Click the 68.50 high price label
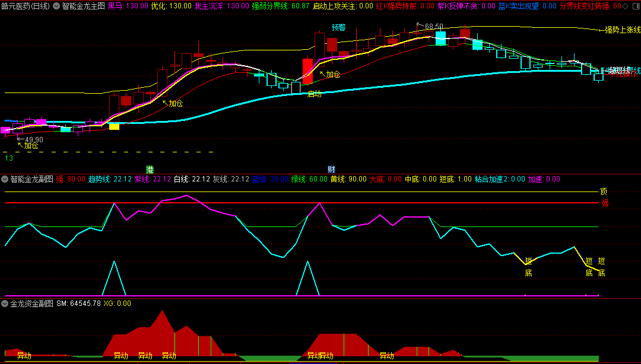641x364 pixels. [x=434, y=27]
